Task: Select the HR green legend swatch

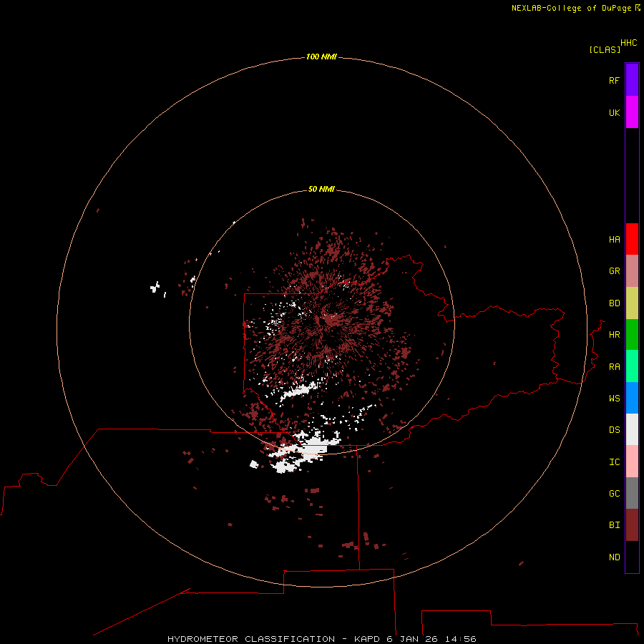Action: coord(632,335)
